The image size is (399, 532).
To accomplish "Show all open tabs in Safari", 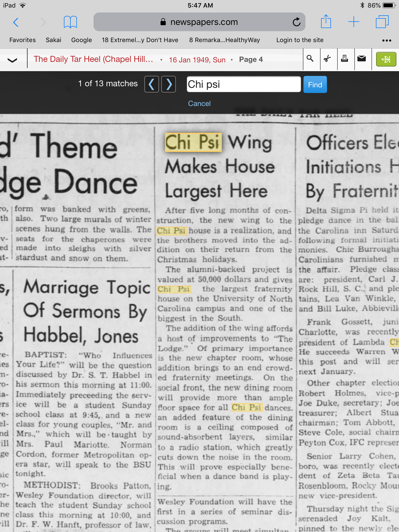I will point(382,22).
